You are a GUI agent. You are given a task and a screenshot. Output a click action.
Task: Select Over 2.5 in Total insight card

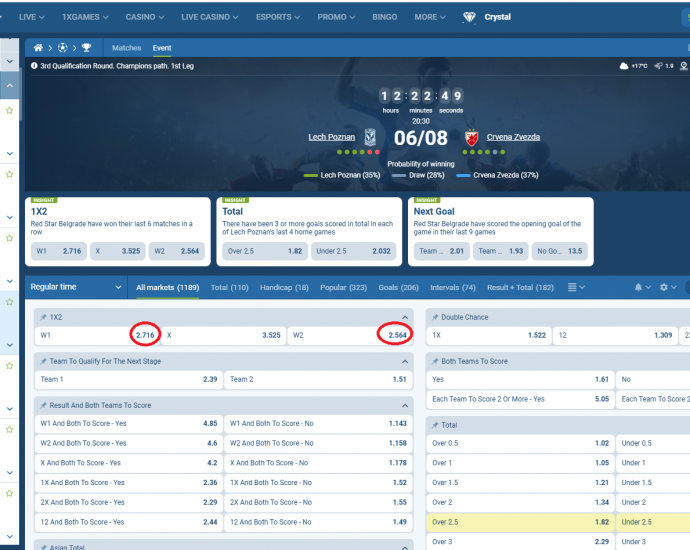coord(265,251)
